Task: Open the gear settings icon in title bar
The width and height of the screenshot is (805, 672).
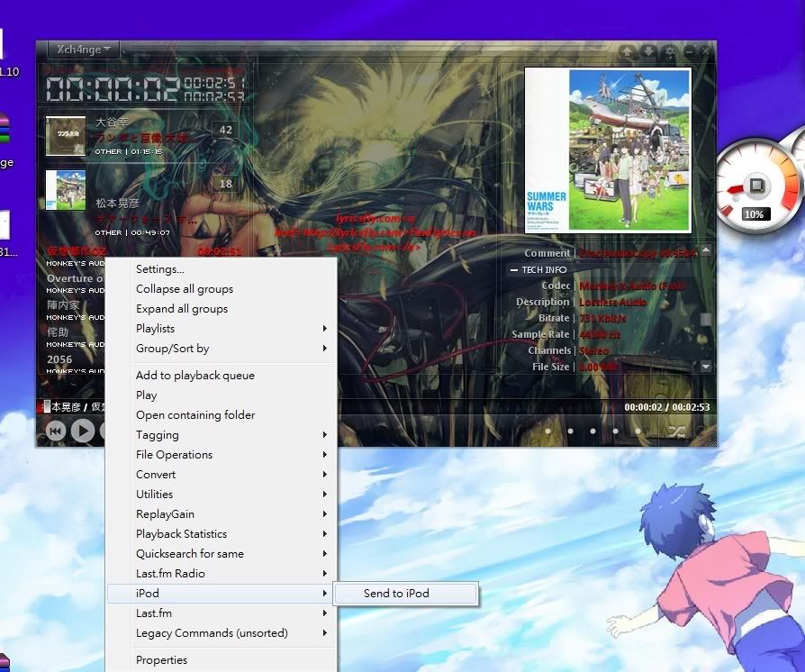Action: (x=669, y=51)
